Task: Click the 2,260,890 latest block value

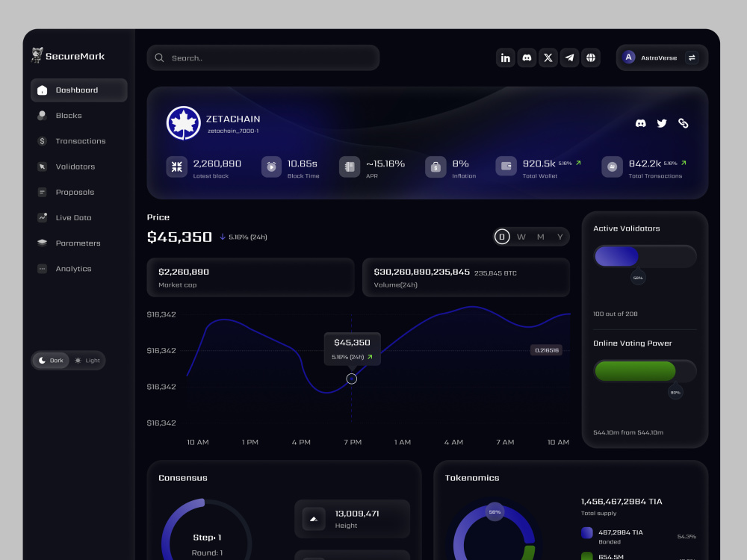Action: [217, 164]
